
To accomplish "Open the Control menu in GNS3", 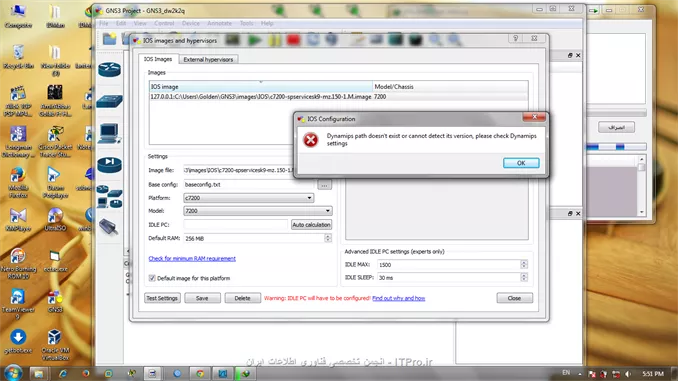I will [164, 23].
